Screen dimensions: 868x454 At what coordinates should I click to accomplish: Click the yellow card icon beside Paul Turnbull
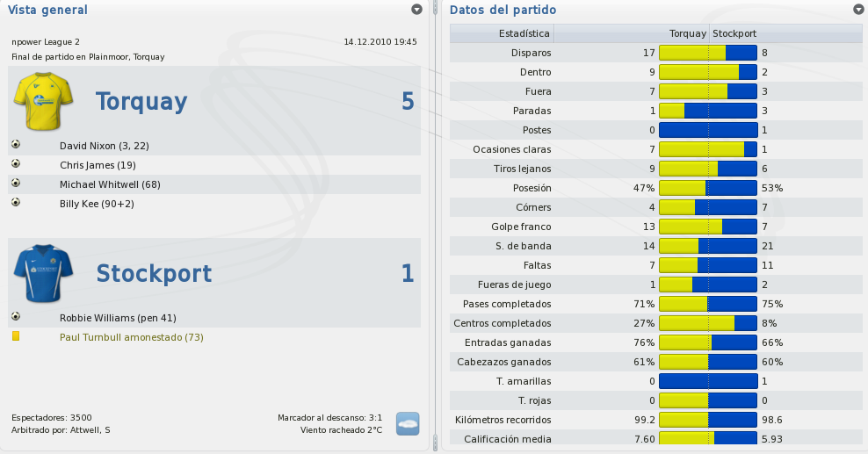(x=16, y=336)
